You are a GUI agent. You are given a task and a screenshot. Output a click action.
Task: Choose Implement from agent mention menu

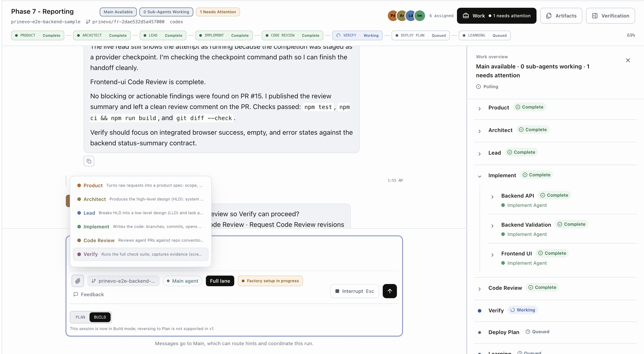[x=141, y=227]
